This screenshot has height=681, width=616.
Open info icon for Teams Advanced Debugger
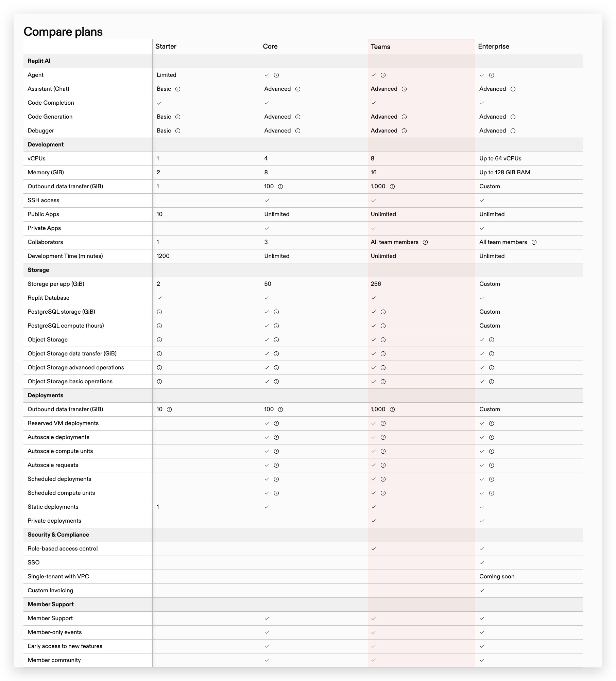click(404, 131)
